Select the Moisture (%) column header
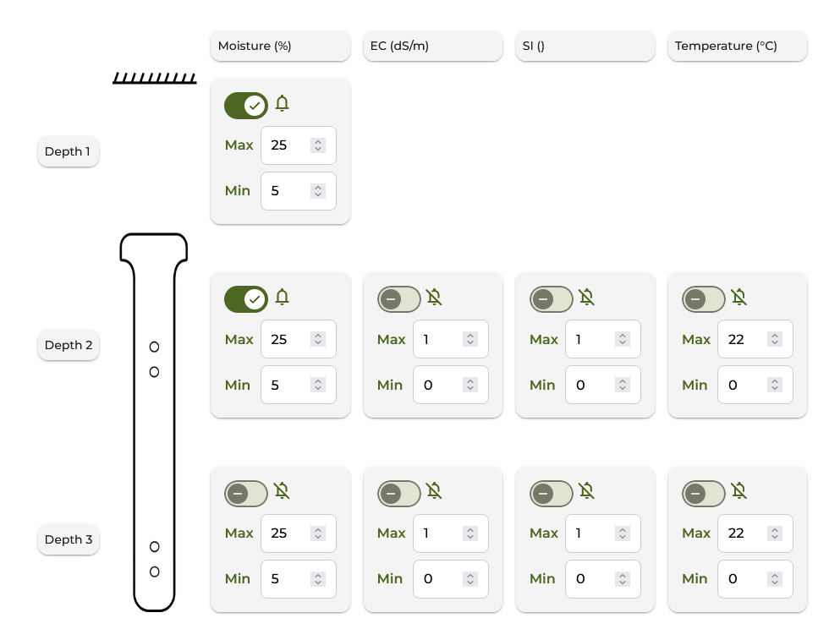The height and width of the screenshot is (640, 840). [x=280, y=46]
